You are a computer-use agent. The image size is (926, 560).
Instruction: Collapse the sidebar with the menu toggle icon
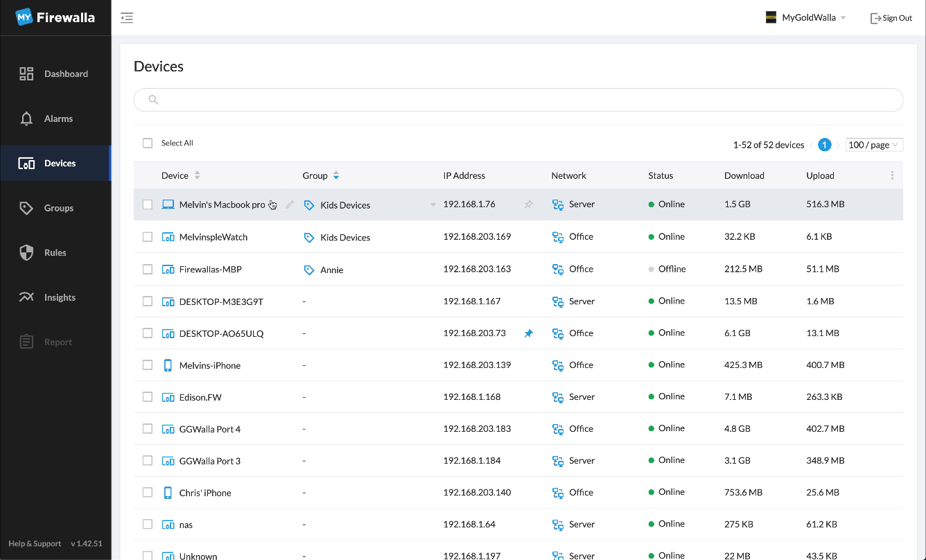point(127,18)
